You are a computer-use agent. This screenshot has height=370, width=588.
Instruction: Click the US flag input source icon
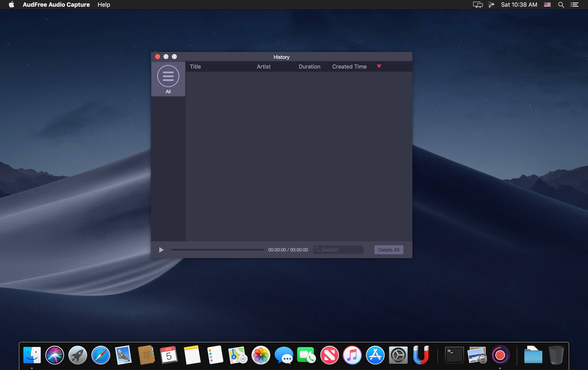tap(547, 5)
